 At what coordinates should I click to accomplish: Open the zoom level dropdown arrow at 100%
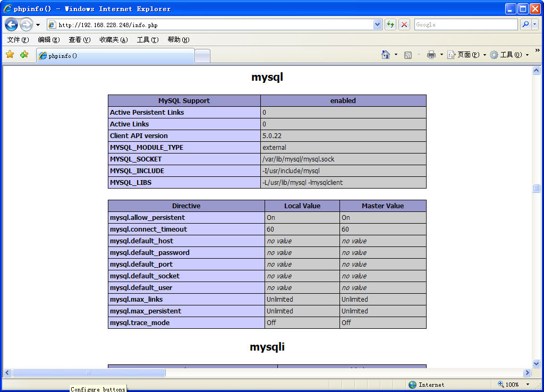point(528,385)
